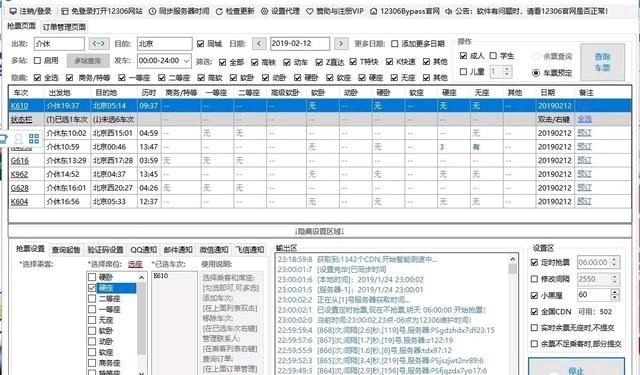Viewport: 640px width, 375px height.
Task: Click train number G628 link
Action: click(x=19, y=188)
